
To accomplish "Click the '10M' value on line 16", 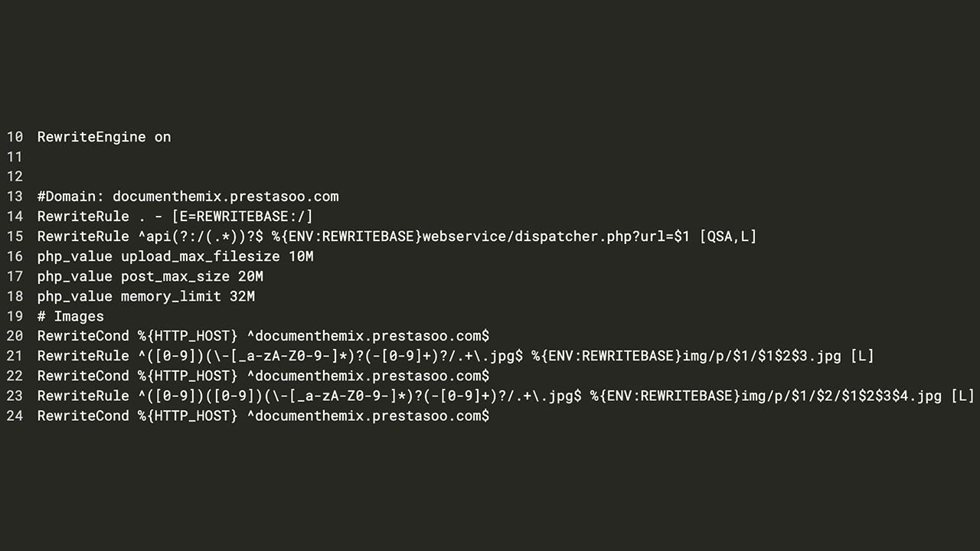I will tap(301, 256).
